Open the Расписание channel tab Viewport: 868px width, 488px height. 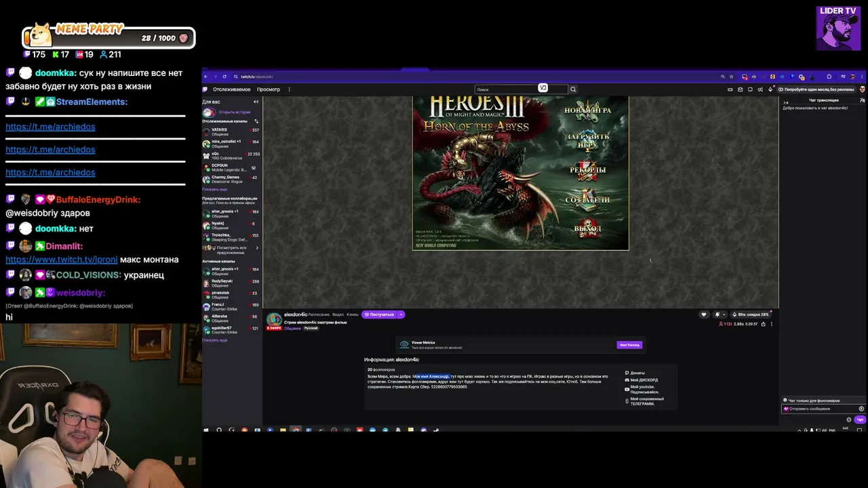pos(318,314)
